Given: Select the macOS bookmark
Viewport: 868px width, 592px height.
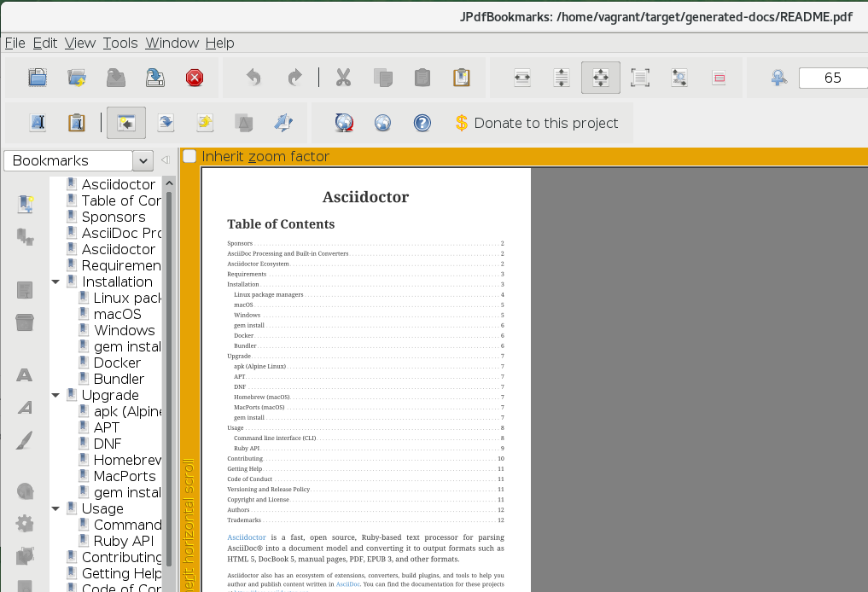Looking at the screenshot, I should click(x=118, y=314).
